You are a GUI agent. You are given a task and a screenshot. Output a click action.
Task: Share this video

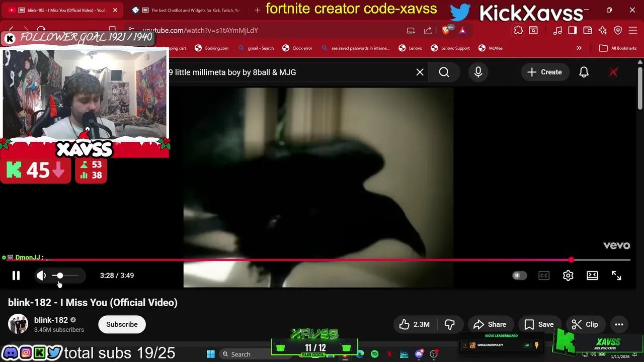pyautogui.click(x=490, y=324)
